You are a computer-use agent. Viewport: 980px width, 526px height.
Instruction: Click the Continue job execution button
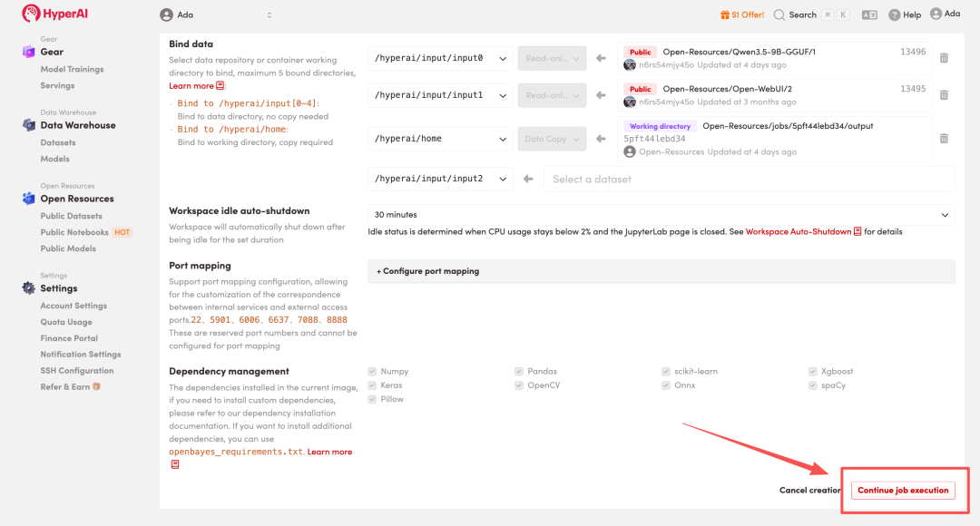[x=903, y=490]
